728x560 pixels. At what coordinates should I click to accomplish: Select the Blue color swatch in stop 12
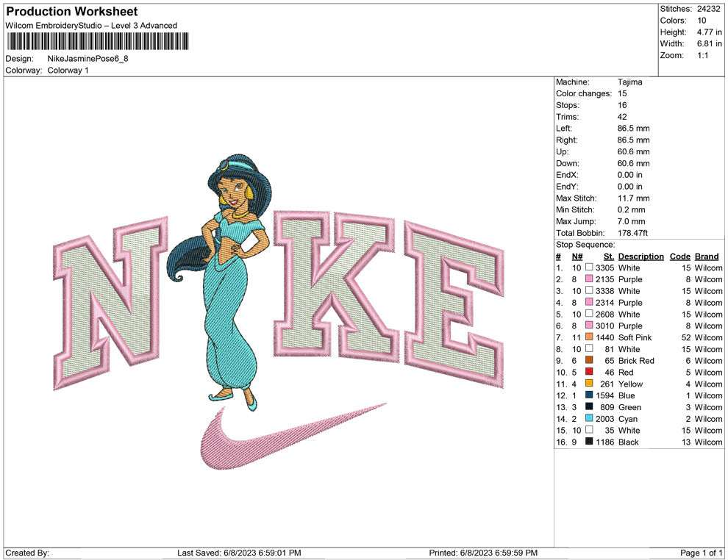click(589, 395)
